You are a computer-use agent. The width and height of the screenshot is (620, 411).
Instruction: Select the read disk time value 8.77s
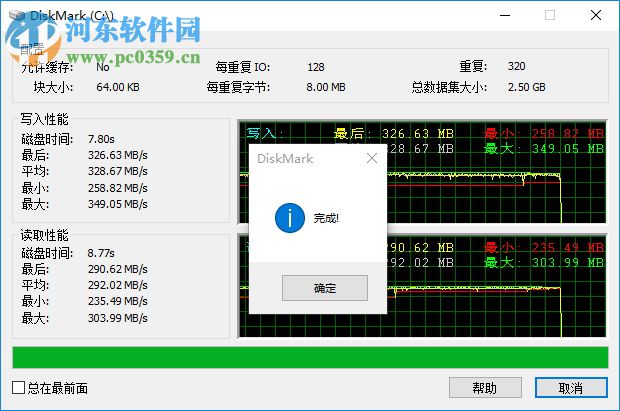pos(101,253)
